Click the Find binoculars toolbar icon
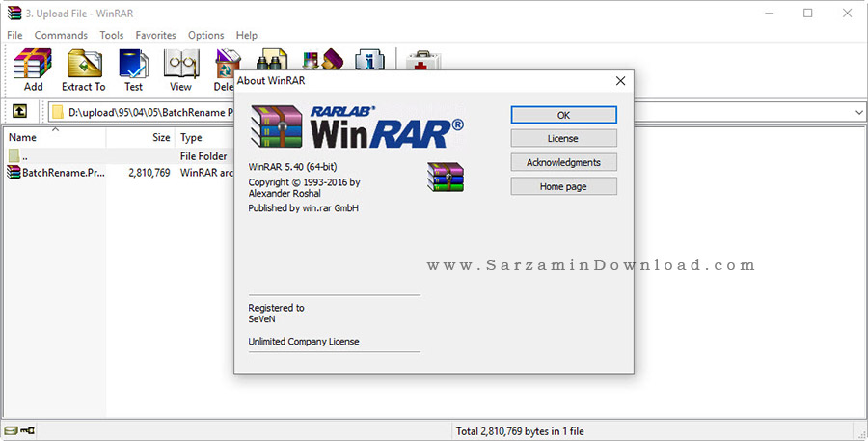868x441 pixels. [272, 60]
